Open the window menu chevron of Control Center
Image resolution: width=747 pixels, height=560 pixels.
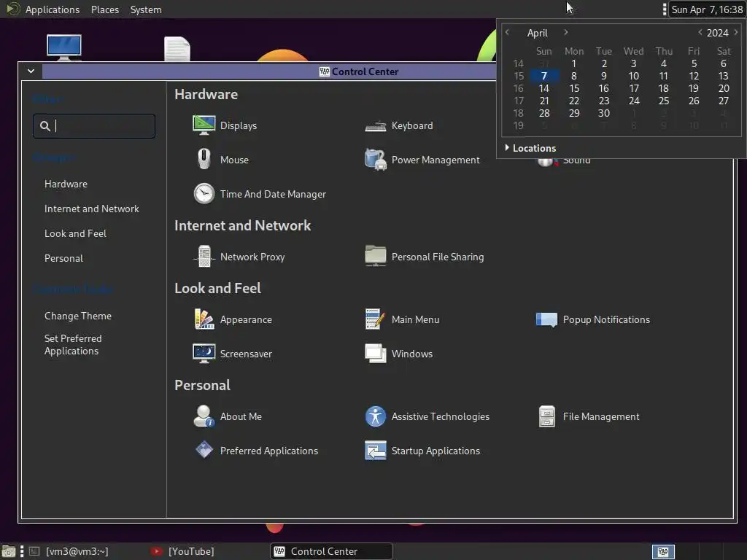[x=31, y=71]
